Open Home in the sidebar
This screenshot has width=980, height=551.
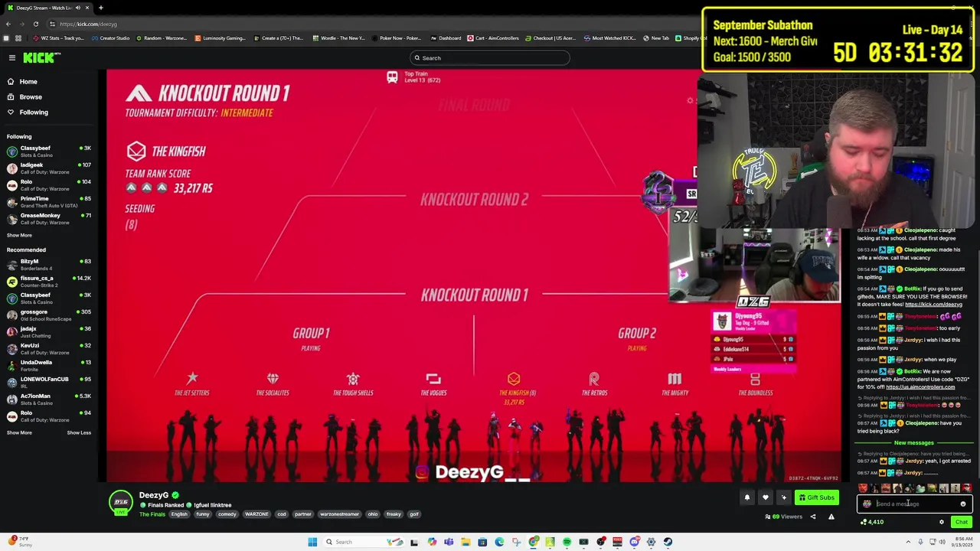[28, 81]
